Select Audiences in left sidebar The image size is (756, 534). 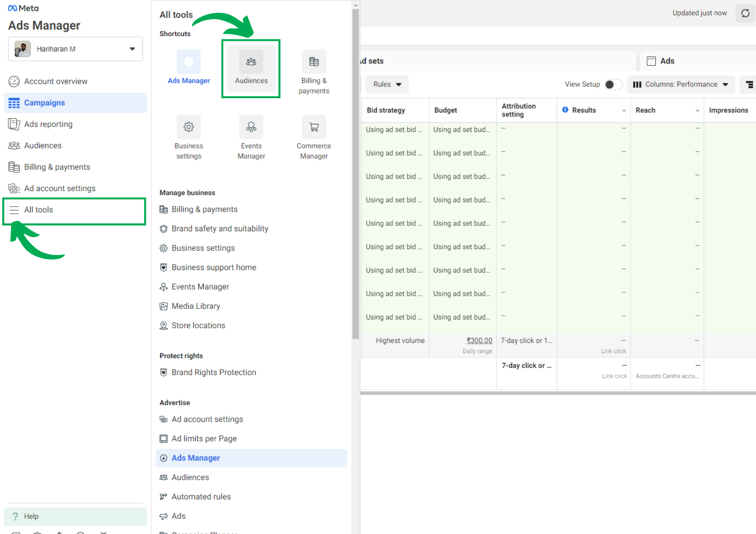pos(75,145)
